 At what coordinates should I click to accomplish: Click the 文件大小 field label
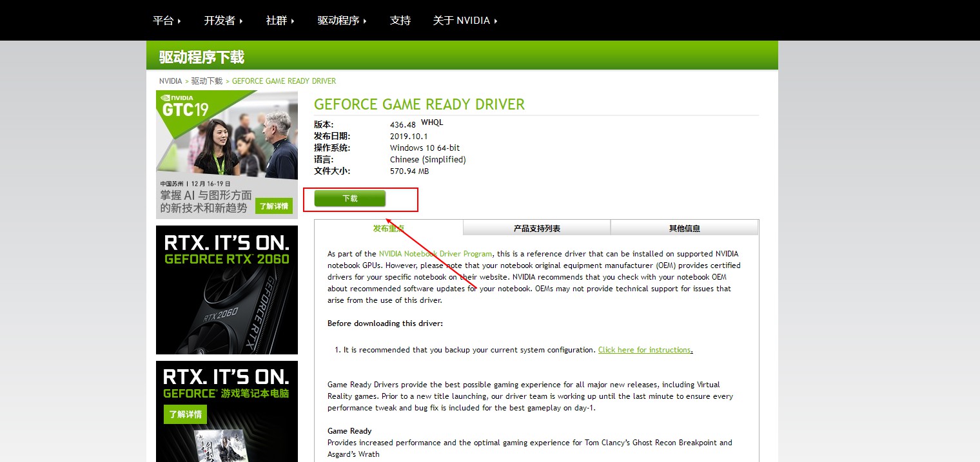332,171
